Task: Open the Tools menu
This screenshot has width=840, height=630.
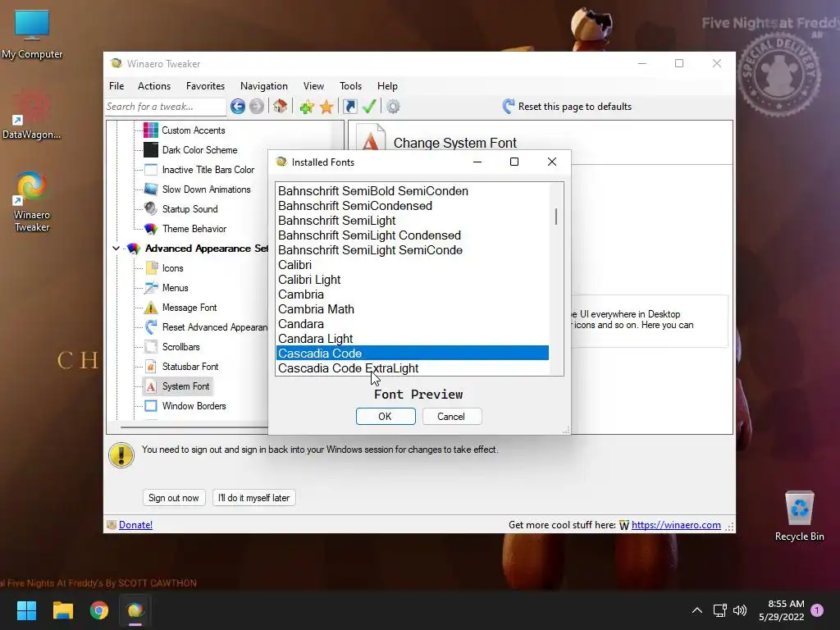Action: [x=350, y=86]
